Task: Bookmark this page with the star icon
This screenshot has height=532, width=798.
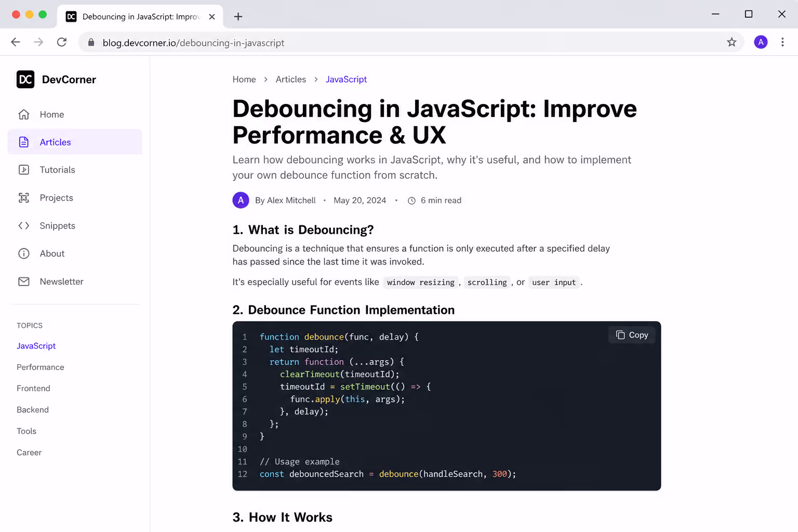Action: (x=731, y=42)
